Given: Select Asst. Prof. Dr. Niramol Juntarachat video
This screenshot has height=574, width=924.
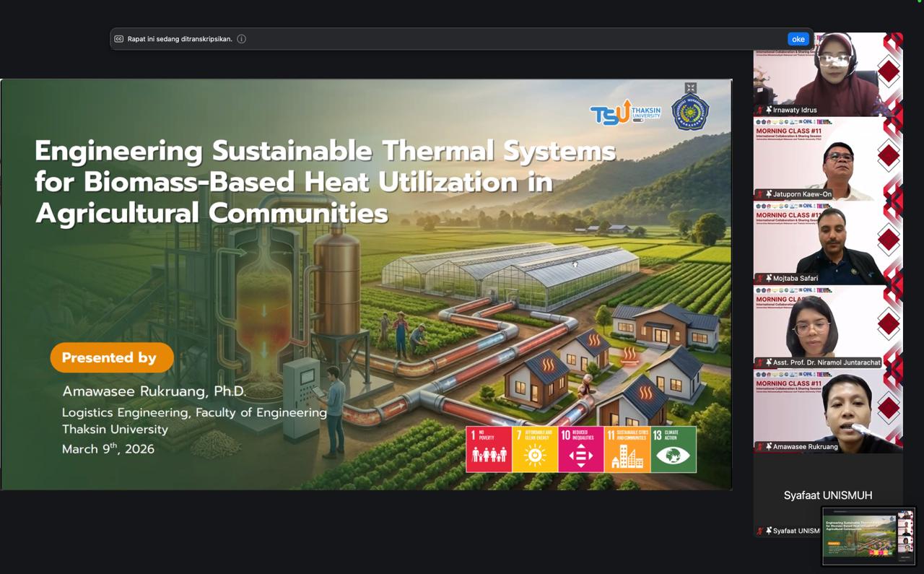Looking at the screenshot, I should 827,323.
